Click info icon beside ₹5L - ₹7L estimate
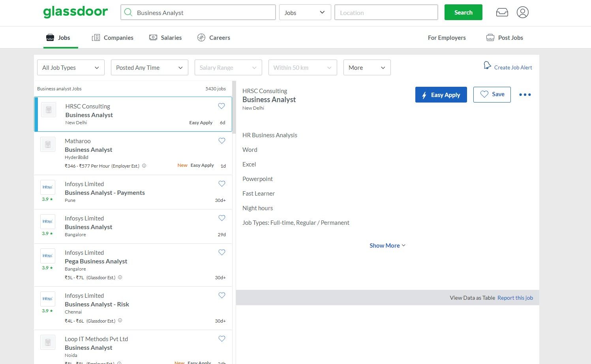591x364 pixels. [120, 277]
